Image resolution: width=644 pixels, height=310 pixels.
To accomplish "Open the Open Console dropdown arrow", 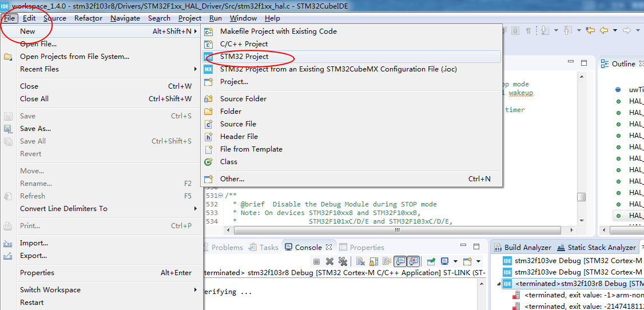I will tap(478, 261).
